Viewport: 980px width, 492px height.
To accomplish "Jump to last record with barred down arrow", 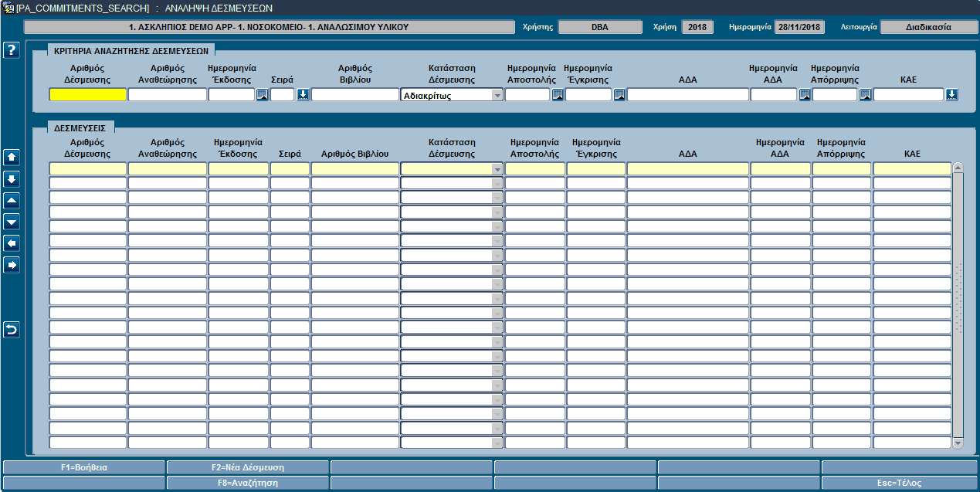I will pyautogui.click(x=12, y=178).
